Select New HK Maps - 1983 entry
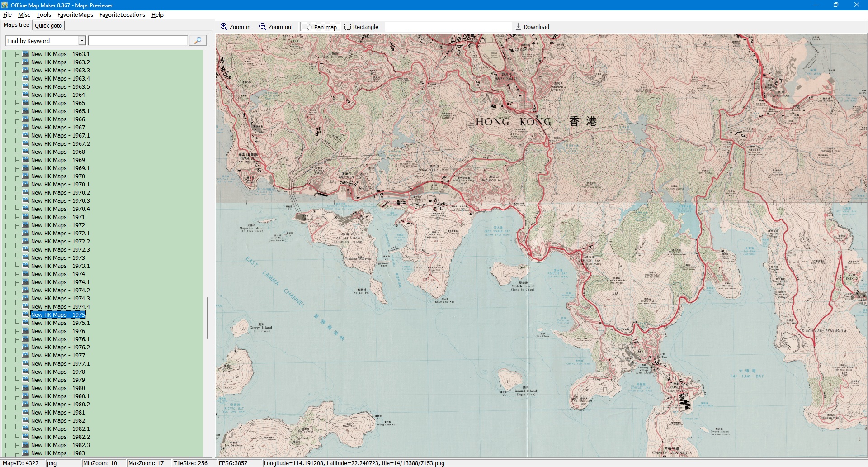This screenshot has width=868, height=467. (58, 453)
